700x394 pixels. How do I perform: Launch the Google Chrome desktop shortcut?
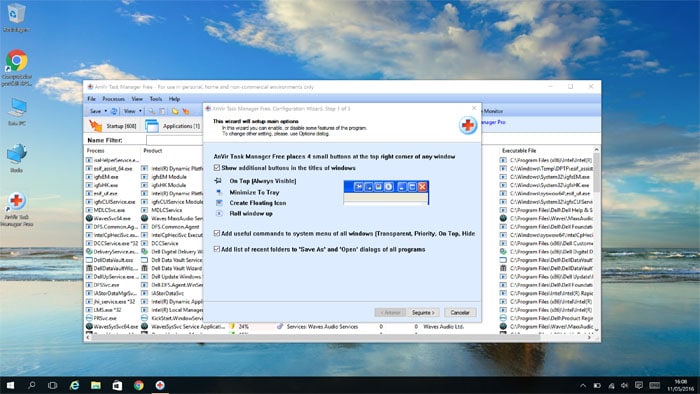[17, 67]
